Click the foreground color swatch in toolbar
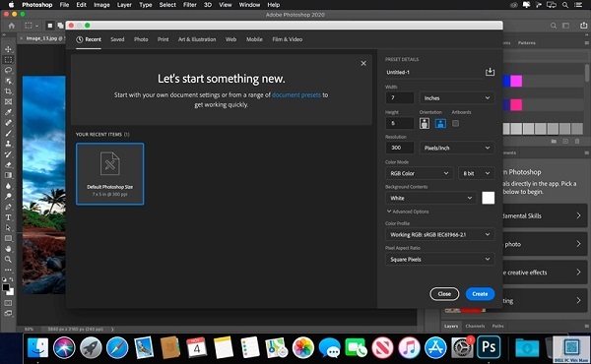This screenshot has height=364, width=591. [x=6, y=287]
